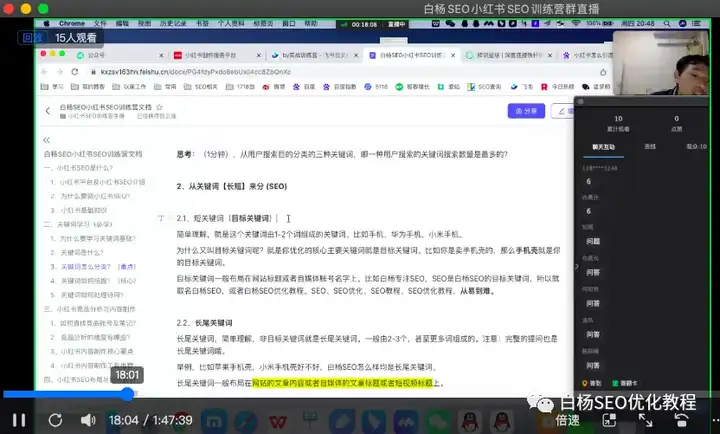Go to outline item 三、小红书竞品分析与内容制作
This screenshot has height=434, width=720.
click(90, 309)
